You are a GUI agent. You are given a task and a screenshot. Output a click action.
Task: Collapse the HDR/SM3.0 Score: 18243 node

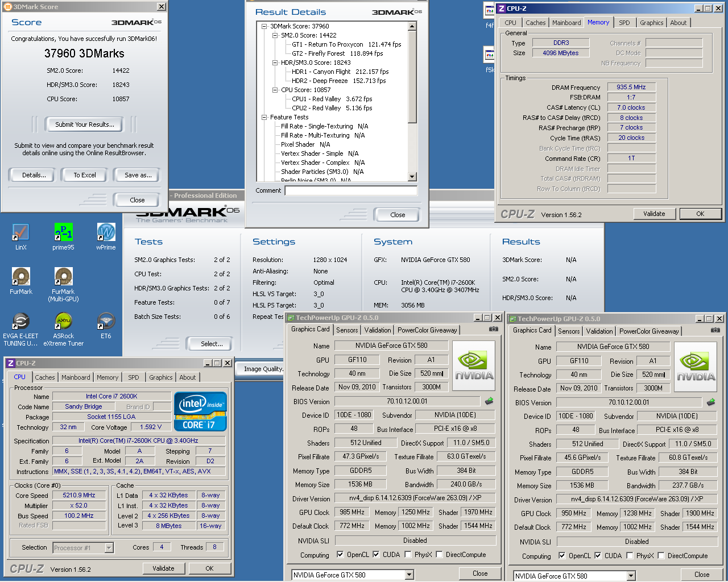pos(275,63)
